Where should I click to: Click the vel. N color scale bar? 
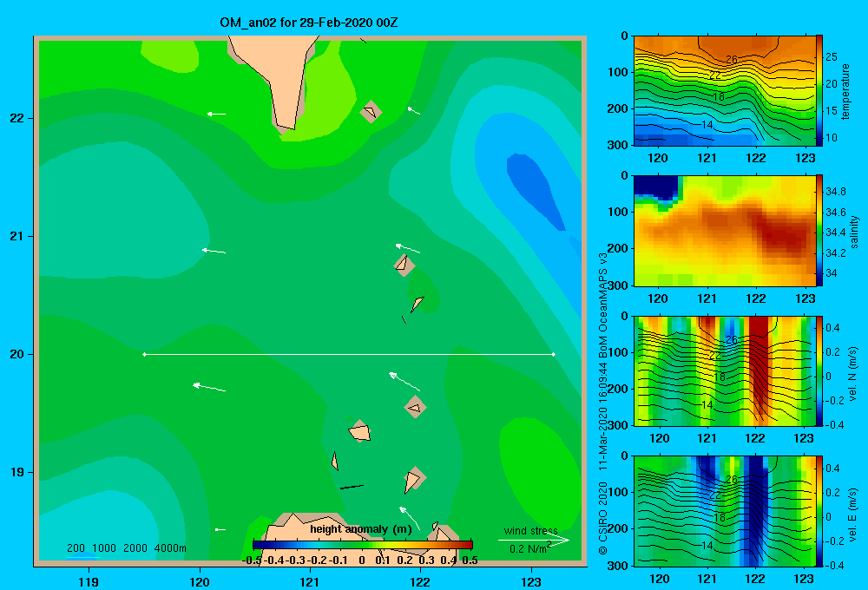coord(819,370)
